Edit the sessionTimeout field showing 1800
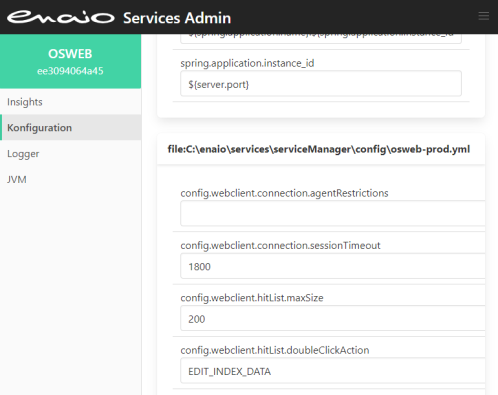 click(x=333, y=266)
